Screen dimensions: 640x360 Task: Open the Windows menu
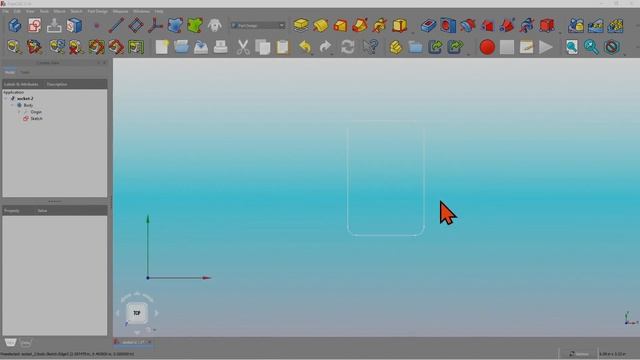(141, 11)
